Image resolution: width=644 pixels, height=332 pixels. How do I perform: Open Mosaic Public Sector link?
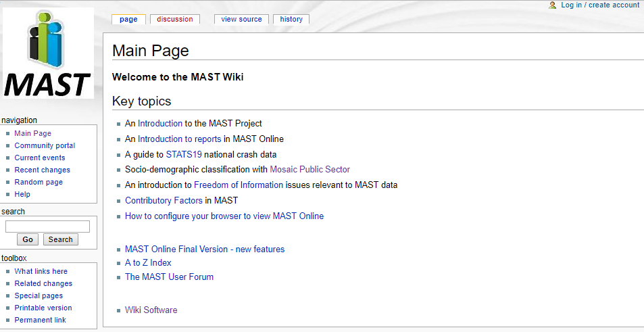309,169
